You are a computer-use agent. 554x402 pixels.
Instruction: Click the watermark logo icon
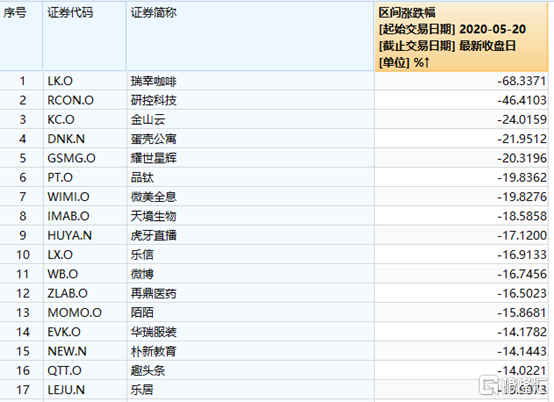[x=488, y=385]
